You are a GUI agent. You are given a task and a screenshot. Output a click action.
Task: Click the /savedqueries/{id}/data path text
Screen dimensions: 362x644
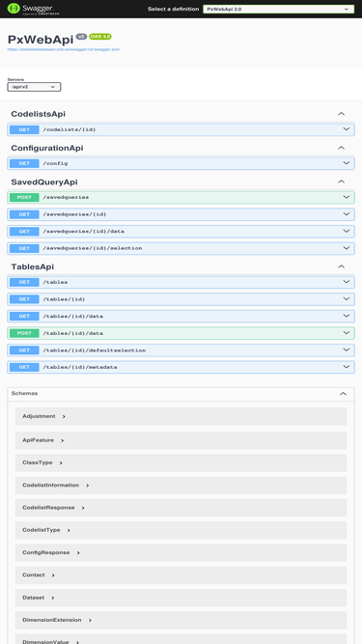84,231
